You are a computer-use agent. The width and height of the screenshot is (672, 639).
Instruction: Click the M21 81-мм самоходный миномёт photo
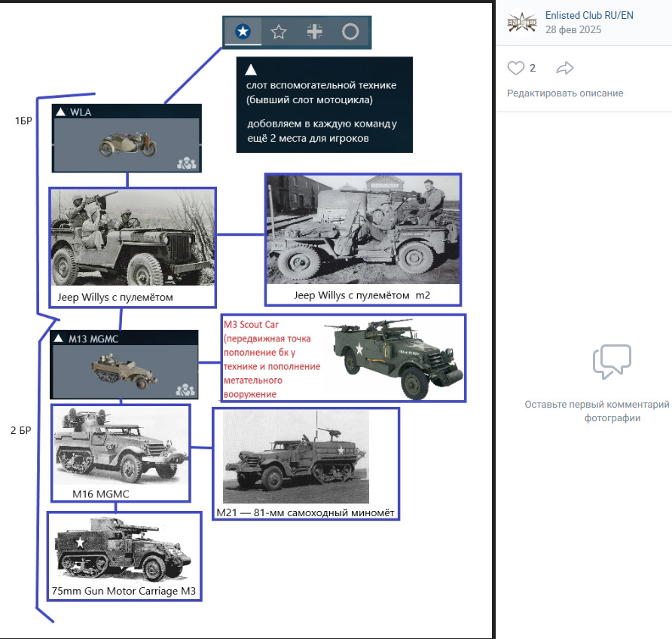[296, 457]
